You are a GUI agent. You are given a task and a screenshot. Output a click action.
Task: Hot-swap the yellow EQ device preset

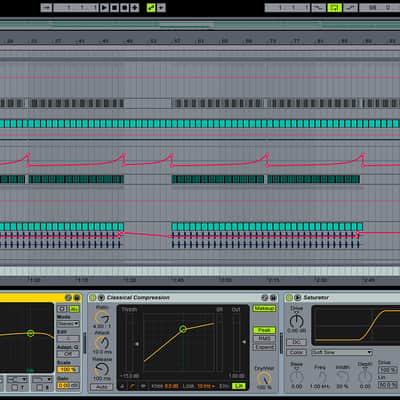tap(68, 297)
